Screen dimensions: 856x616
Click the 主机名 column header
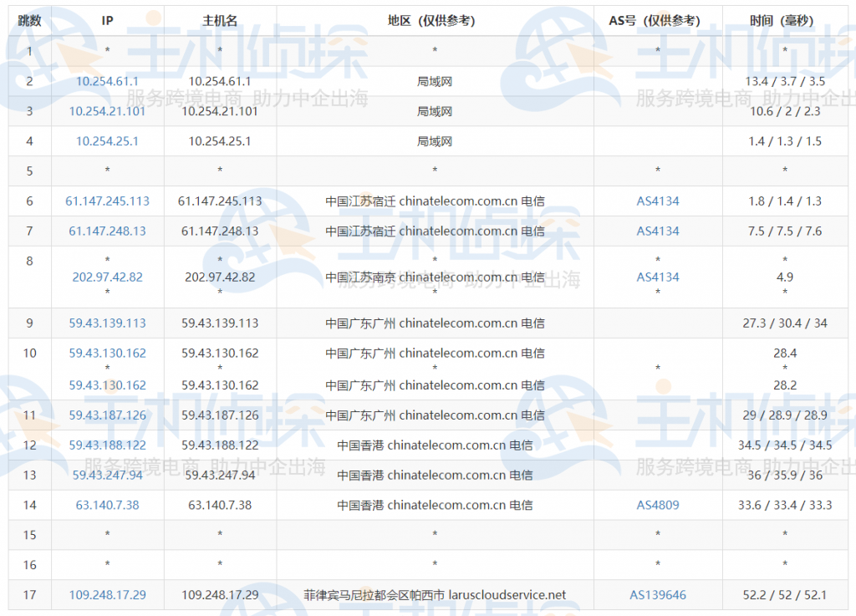(x=220, y=21)
